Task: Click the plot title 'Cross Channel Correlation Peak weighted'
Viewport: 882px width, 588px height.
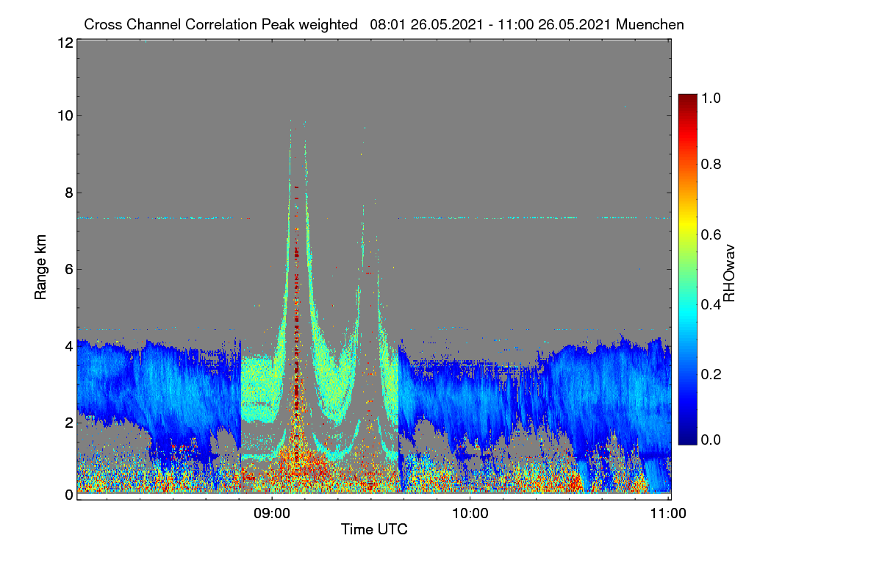Action: tap(220, 24)
